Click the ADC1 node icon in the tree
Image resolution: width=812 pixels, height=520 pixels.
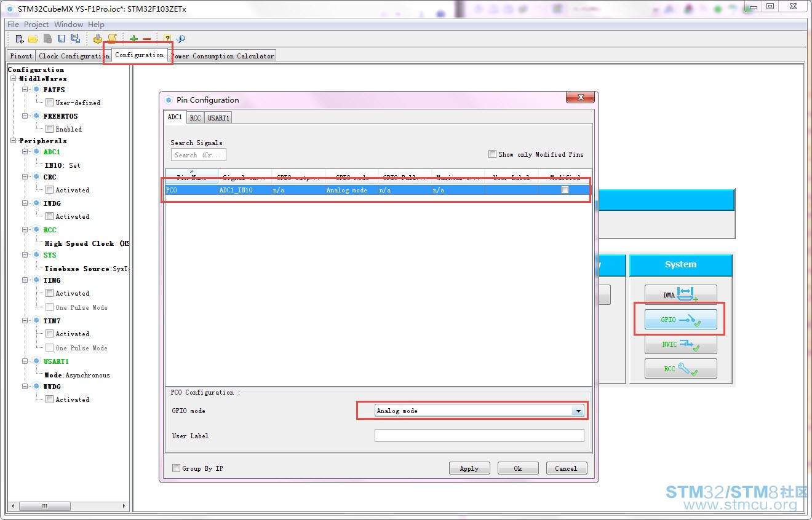pos(36,151)
